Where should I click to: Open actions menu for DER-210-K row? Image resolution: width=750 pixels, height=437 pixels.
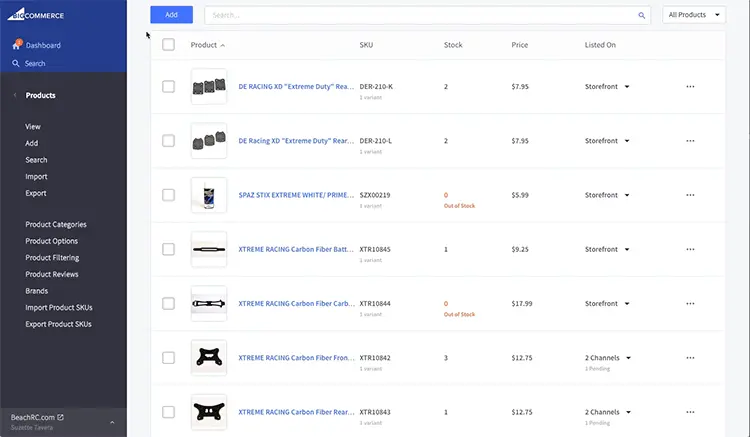click(x=690, y=87)
